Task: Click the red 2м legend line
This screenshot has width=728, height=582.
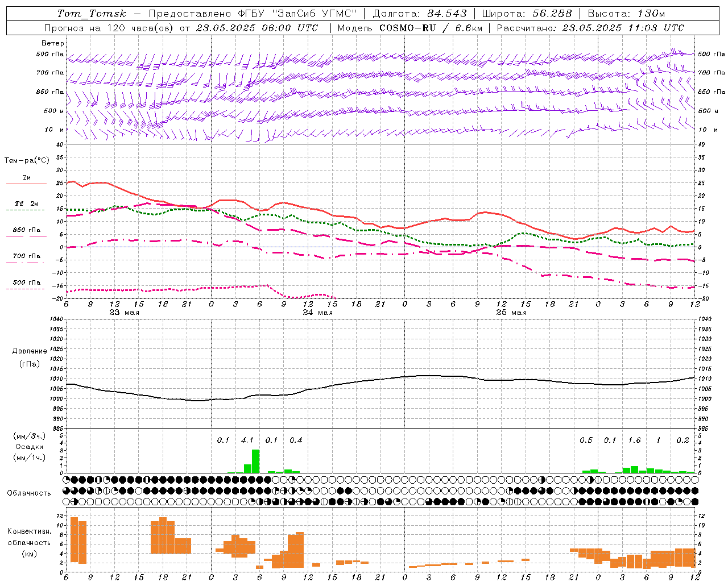Action: pyautogui.click(x=26, y=184)
